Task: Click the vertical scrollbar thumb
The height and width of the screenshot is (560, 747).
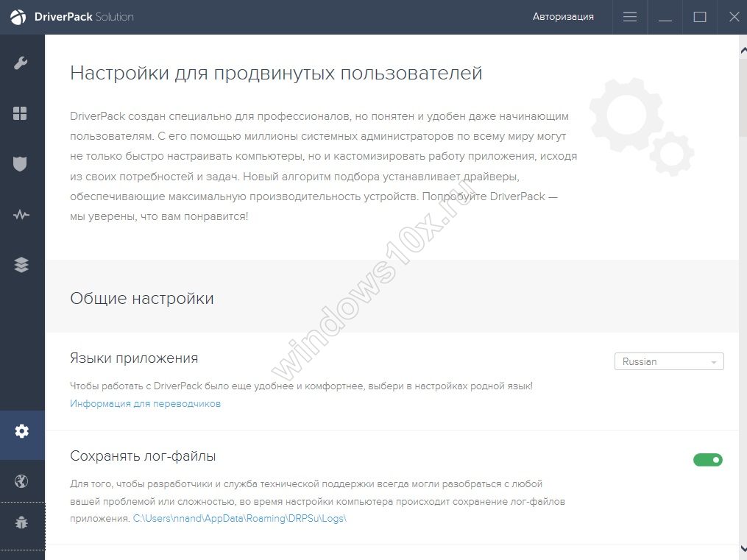Action: pos(743,96)
